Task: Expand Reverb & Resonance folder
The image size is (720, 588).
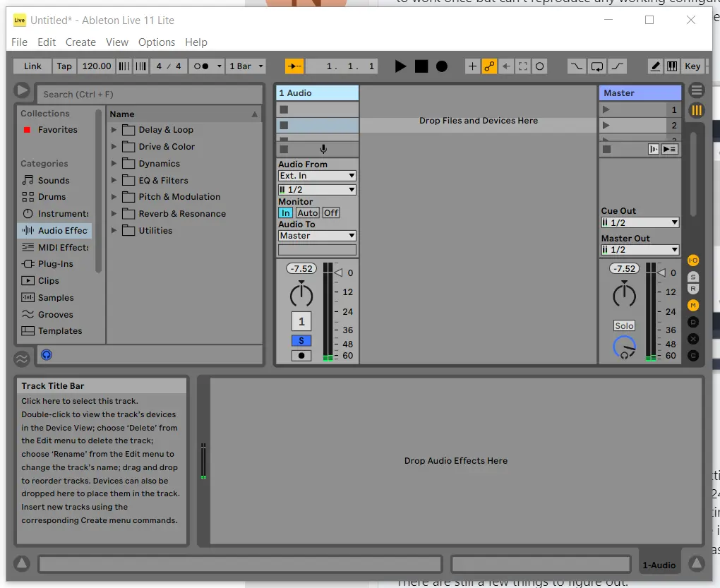Action: (114, 213)
